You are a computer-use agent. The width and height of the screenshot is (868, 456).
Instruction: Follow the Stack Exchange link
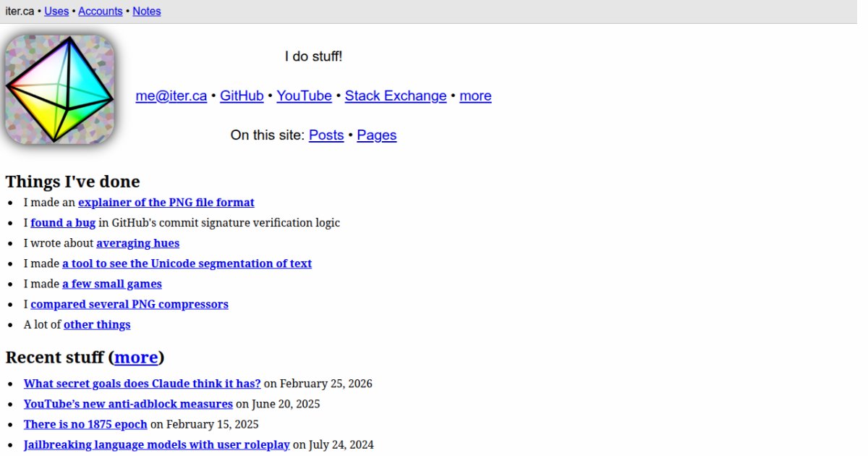point(396,96)
